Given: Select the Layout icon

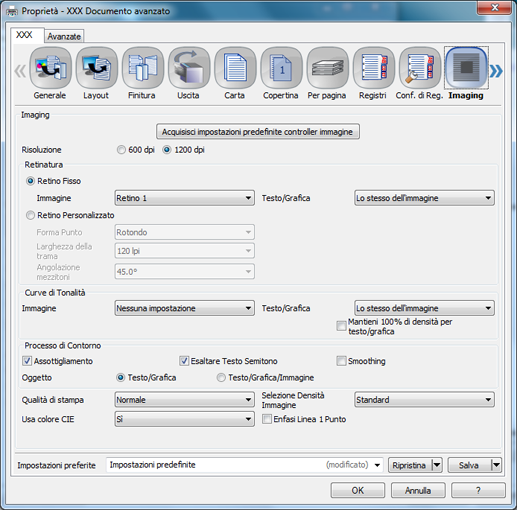Looking at the screenshot, I should pos(96,68).
